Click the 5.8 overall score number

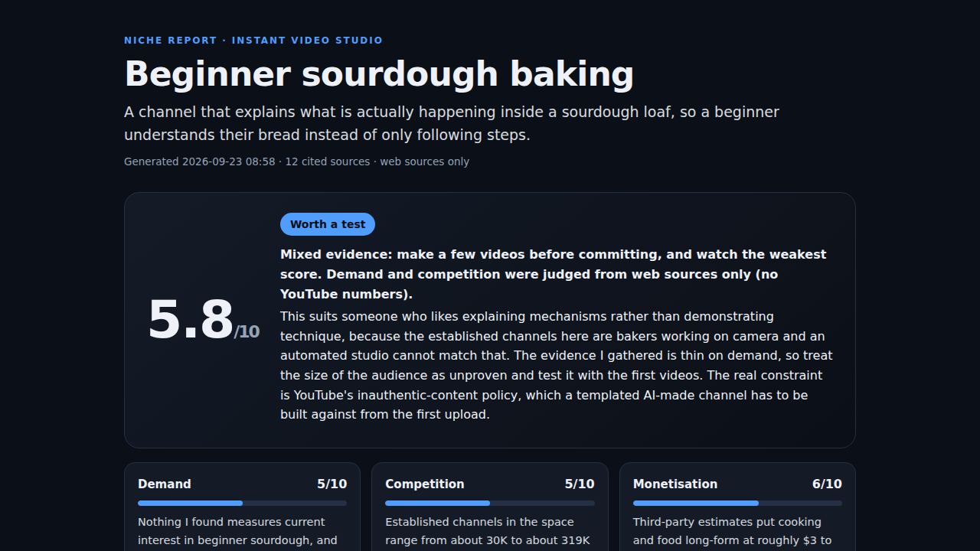(x=191, y=320)
